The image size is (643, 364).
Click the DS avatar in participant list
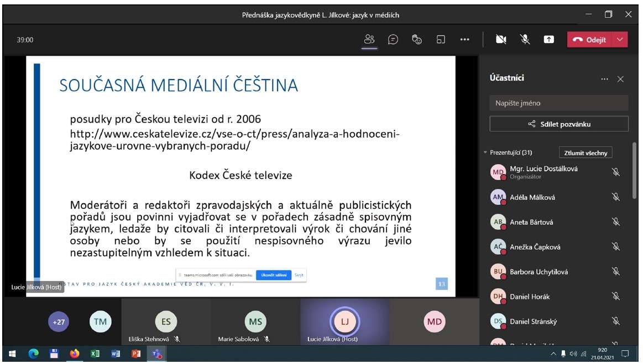coord(498,321)
